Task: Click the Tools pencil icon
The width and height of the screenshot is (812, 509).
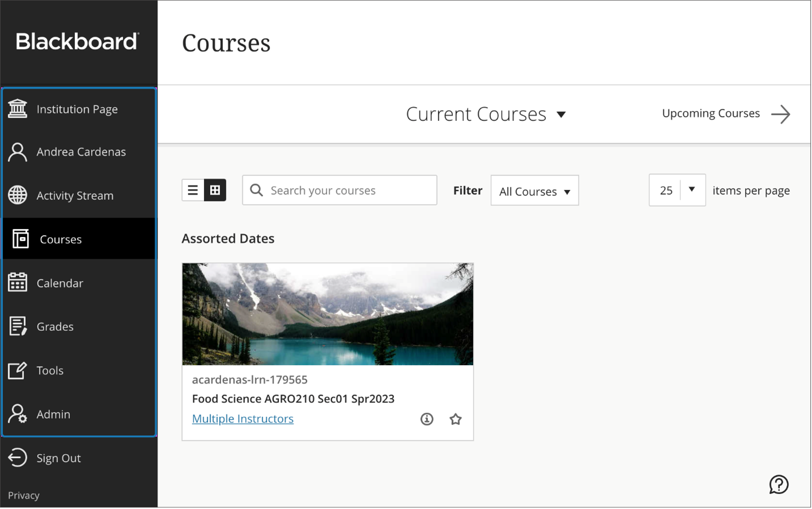Action: [18, 370]
